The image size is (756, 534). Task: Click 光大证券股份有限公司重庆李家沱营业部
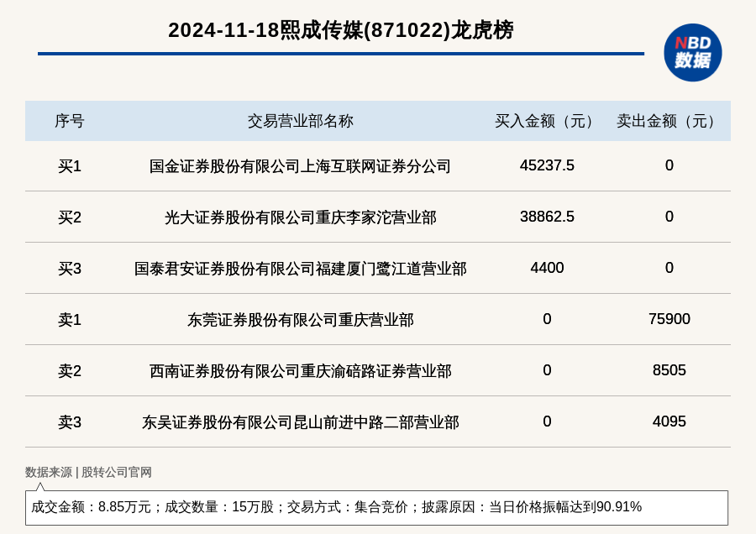click(301, 217)
